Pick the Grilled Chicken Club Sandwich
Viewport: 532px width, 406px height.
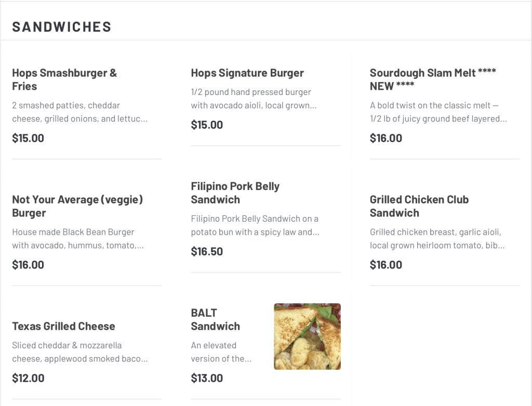419,206
